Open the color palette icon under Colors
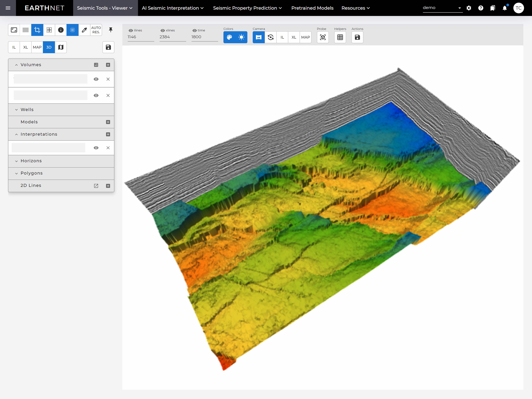 [229, 37]
